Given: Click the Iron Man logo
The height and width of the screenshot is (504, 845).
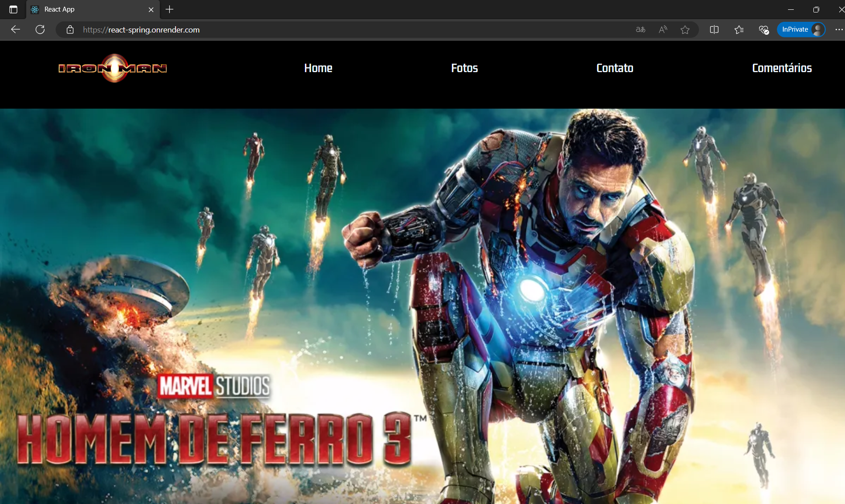Looking at the screenshot, I should pyautogui.click(x=113, y=68).
